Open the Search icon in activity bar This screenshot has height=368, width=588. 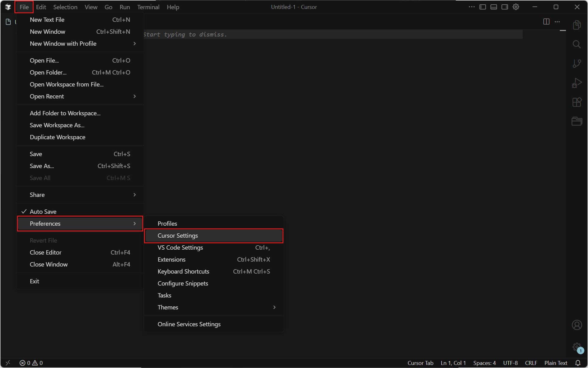[x=577, y=44]
